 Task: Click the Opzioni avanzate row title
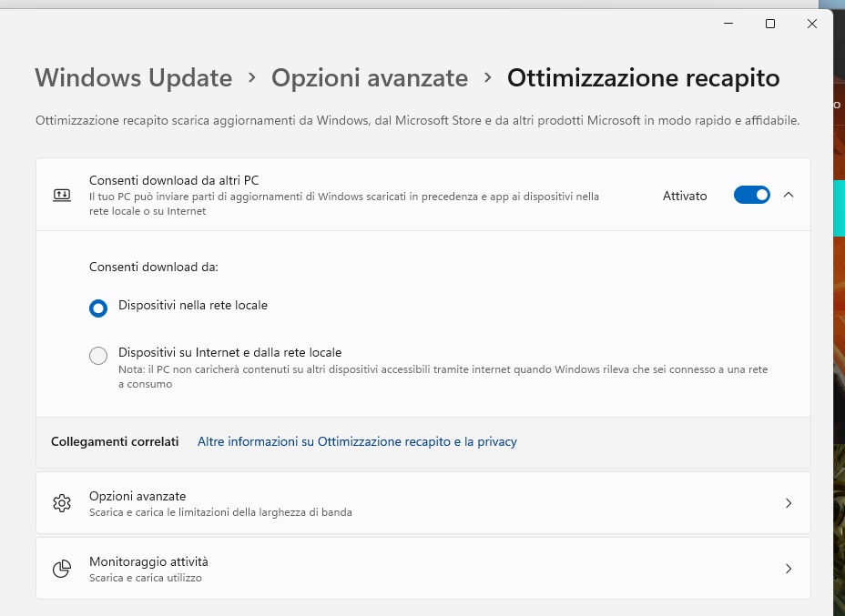click(x=137, y=496)
